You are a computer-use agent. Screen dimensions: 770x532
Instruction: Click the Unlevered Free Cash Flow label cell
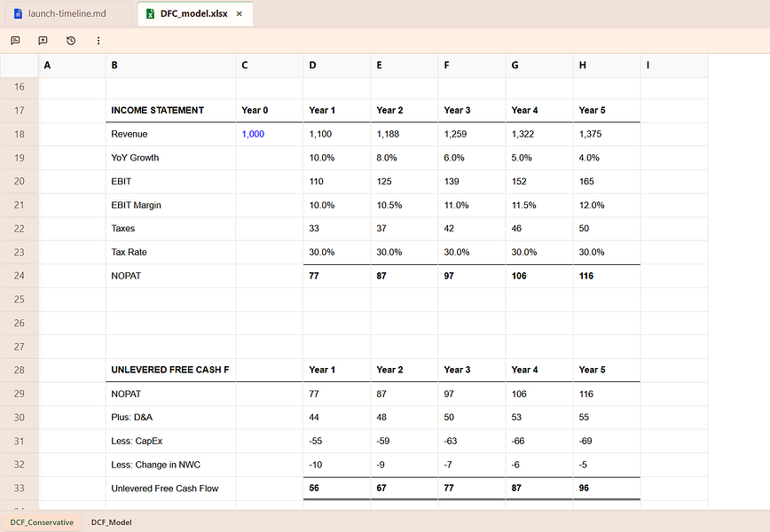[170, 489]
